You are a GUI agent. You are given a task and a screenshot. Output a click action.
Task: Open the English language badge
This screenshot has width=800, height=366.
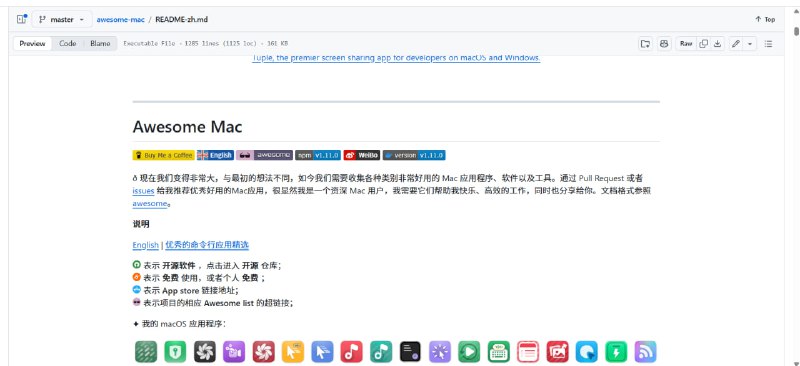(215, 155)
